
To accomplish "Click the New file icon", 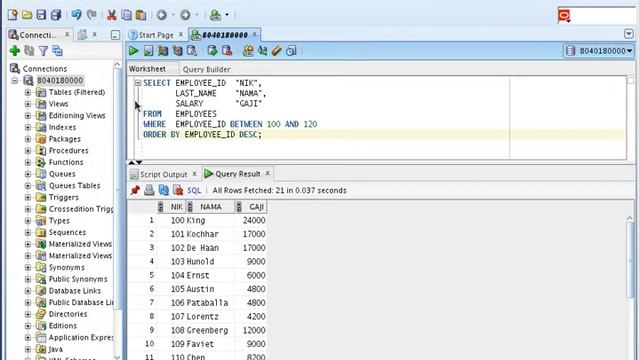I will coord(13,15).
